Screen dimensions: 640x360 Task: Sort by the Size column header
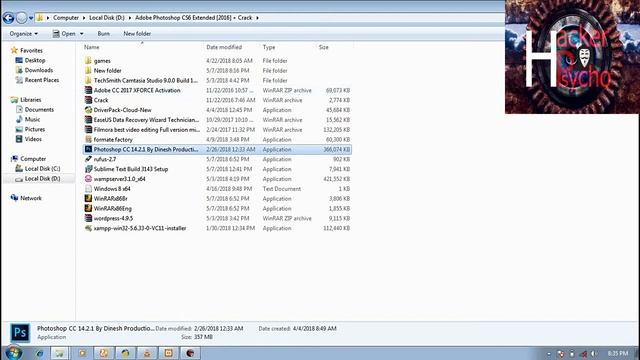pyautogui.click(x=324, y=47)
